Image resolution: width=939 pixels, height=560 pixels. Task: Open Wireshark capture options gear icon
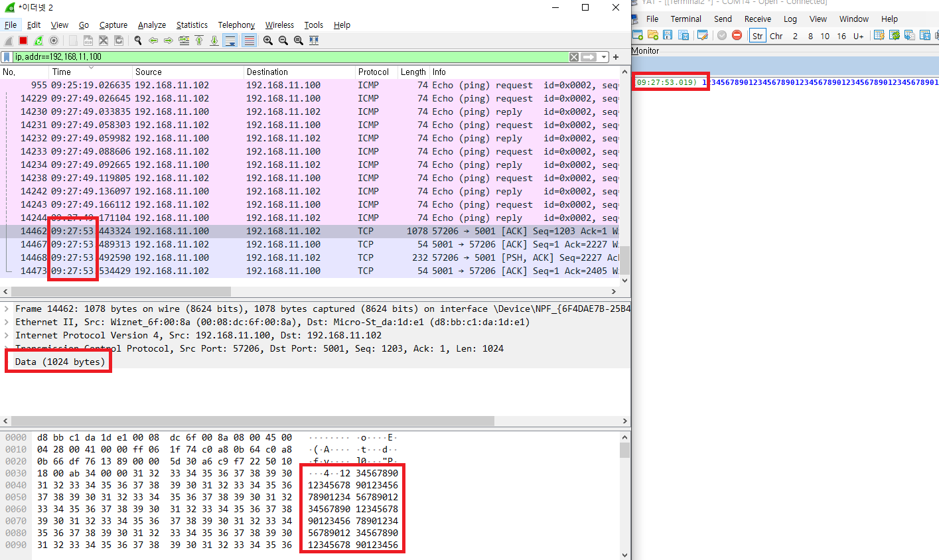pyautogui.click(x=54, y=40)
